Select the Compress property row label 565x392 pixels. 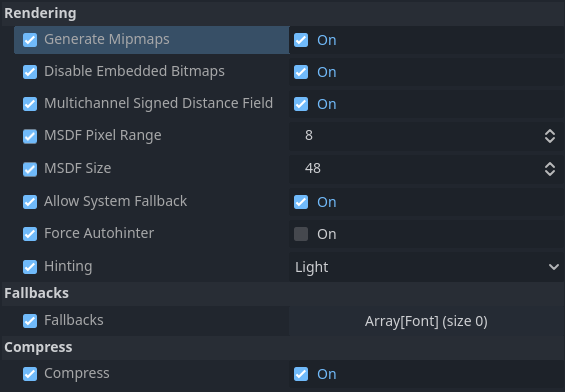(77, 374)
